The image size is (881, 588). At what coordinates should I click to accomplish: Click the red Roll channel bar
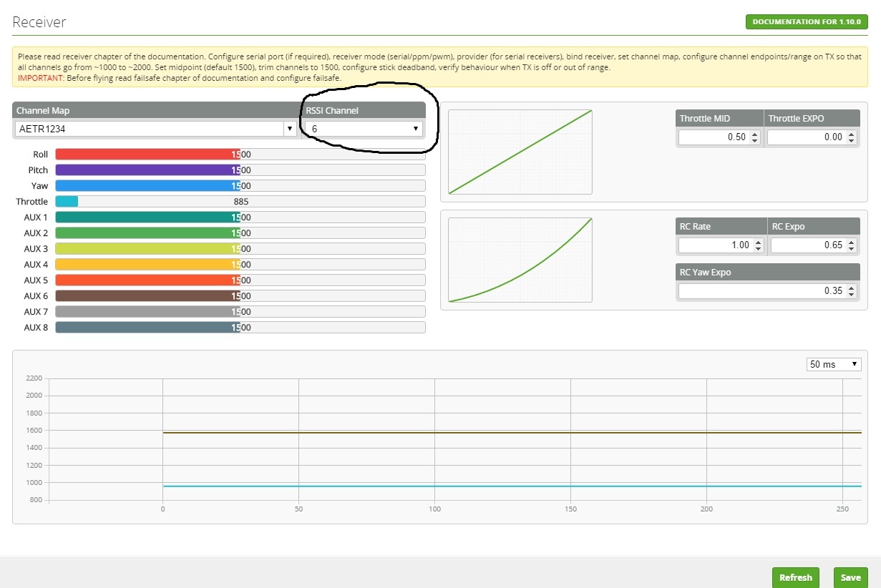(x=240, y=155)
